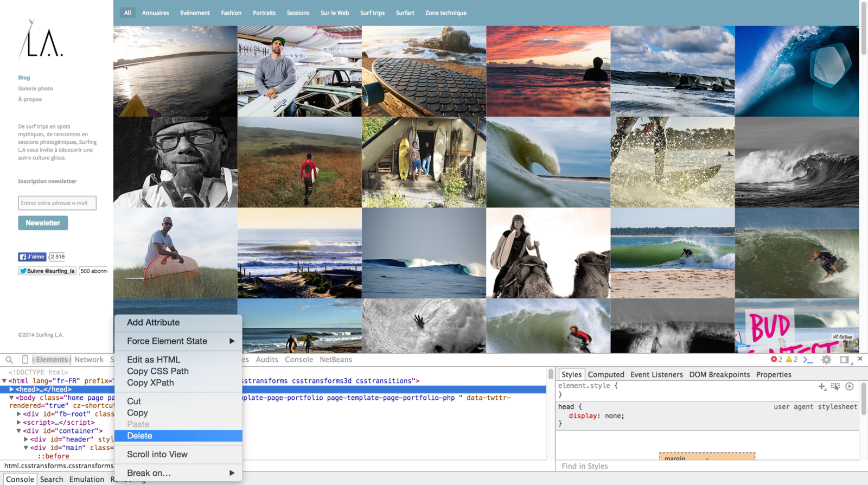
Task: Open the bearded man with glasses thumbnail
Action: point(175,162)
